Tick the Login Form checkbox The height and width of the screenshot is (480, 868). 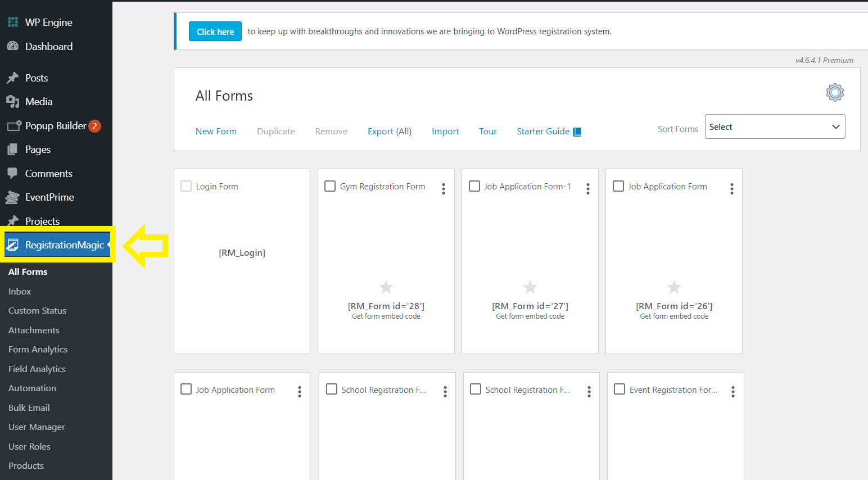coord(186,186)
